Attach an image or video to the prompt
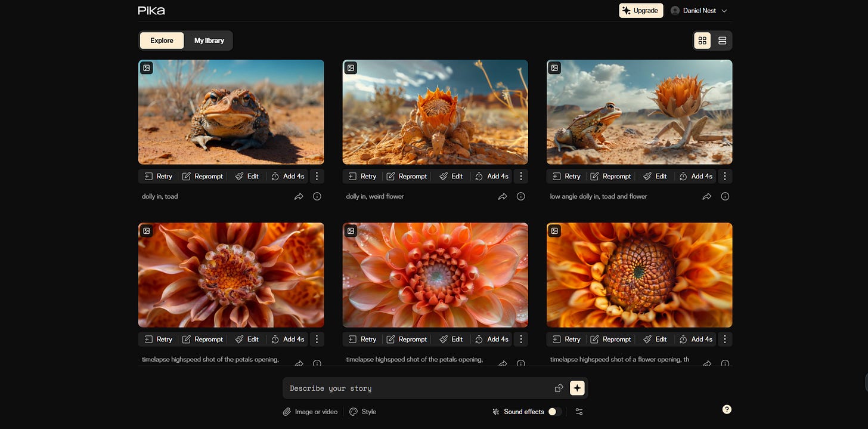 [x=309, y=412]
